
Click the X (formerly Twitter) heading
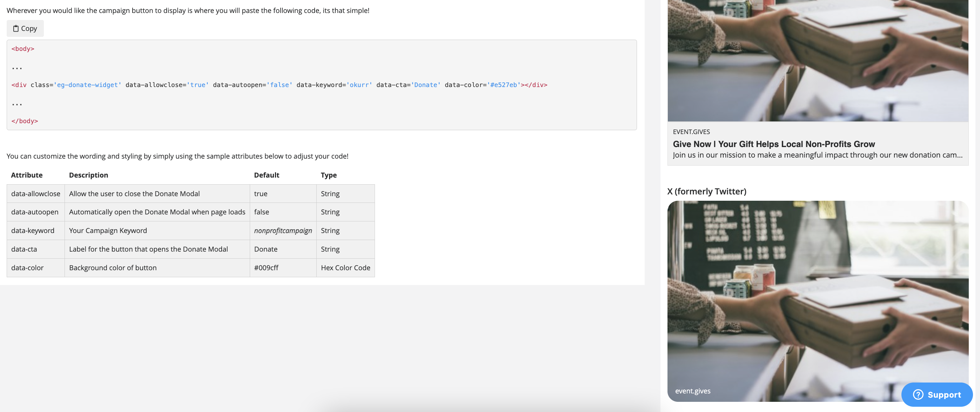coord(707,191)
